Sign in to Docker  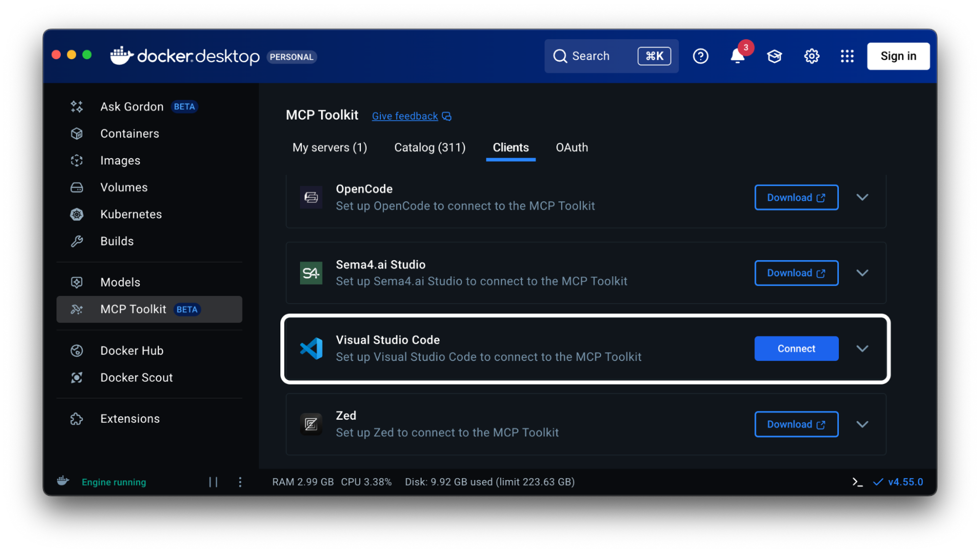point(898,56)
